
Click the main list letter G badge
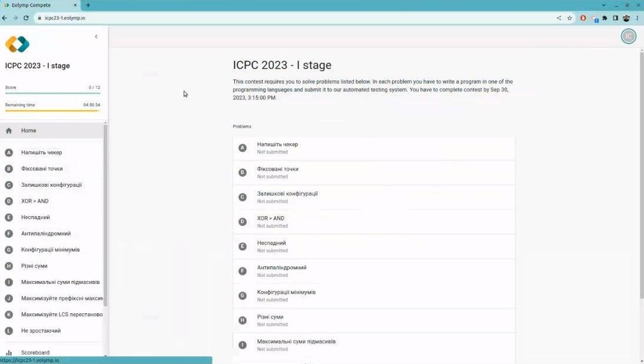[x=243, y=296]
